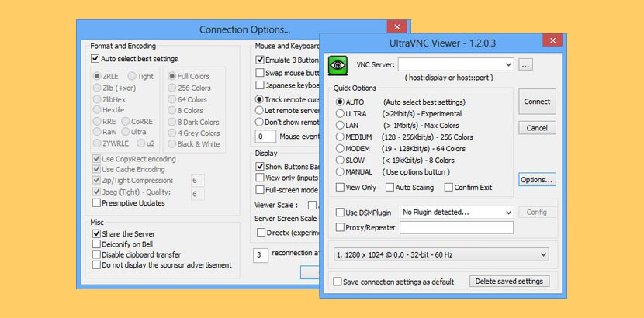644x318 pixels.
Task: Tick the Use DSMPlugin checkbox
Action: 340,213
